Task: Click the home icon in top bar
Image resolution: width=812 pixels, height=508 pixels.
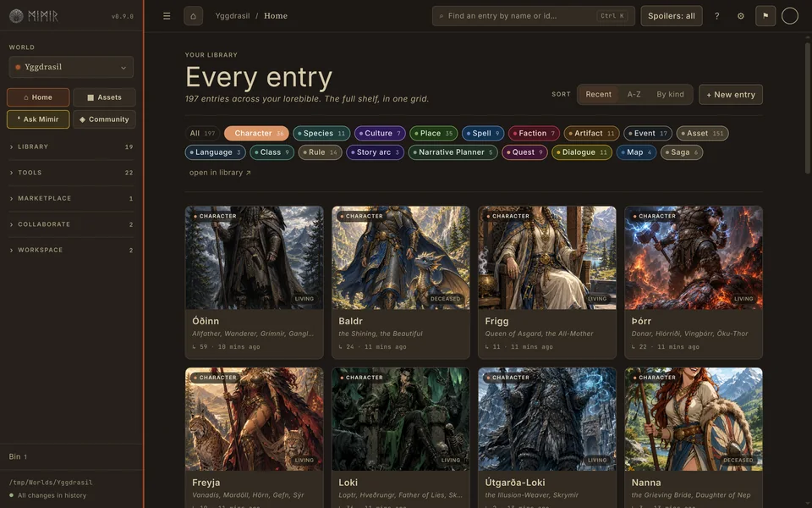Action: pos(193,16)
